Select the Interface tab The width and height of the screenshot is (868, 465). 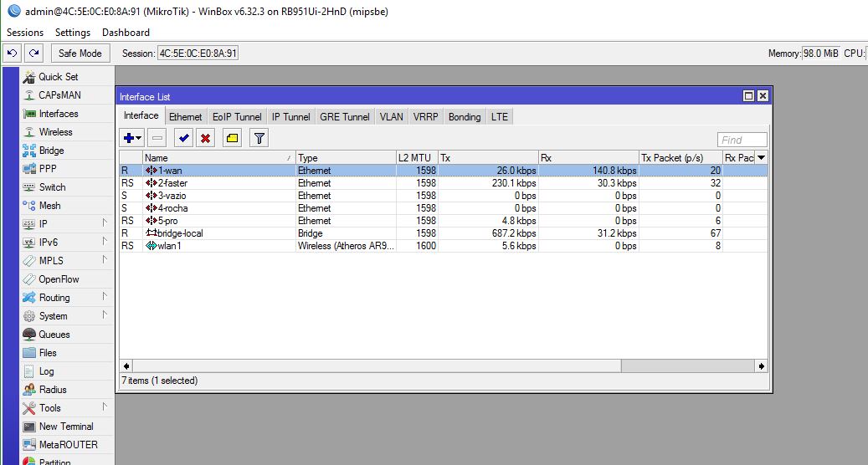pos(141,115)
